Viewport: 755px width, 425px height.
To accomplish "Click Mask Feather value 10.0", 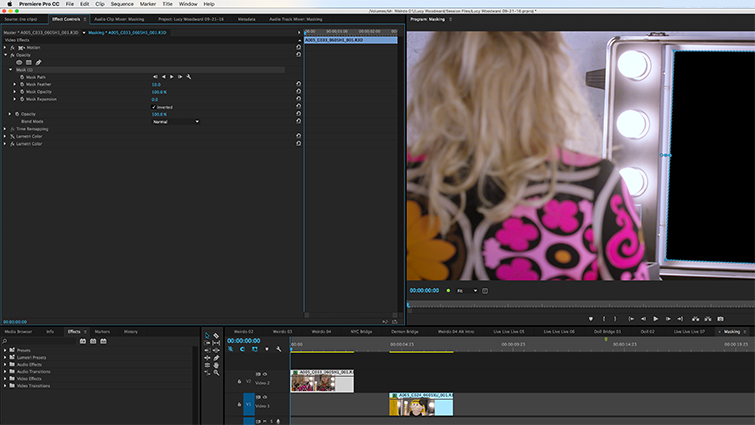I will pyautogui.click(x=156, y=84).
